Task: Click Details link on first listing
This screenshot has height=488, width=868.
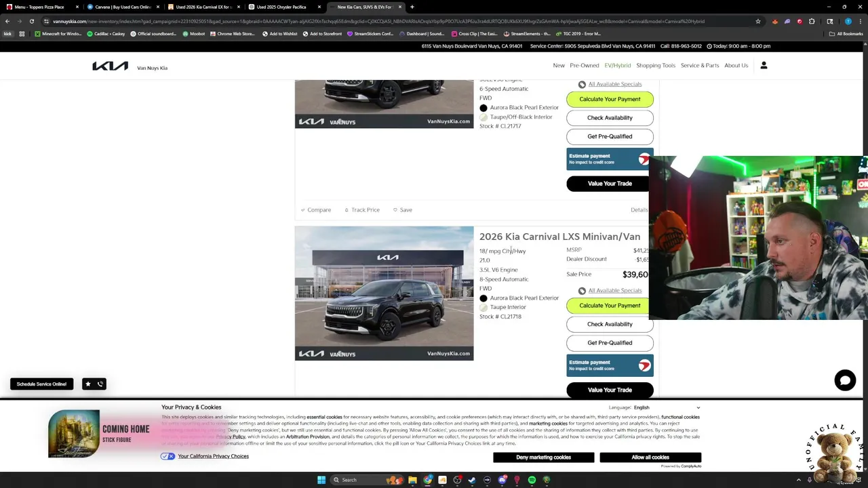Action: 639,210
